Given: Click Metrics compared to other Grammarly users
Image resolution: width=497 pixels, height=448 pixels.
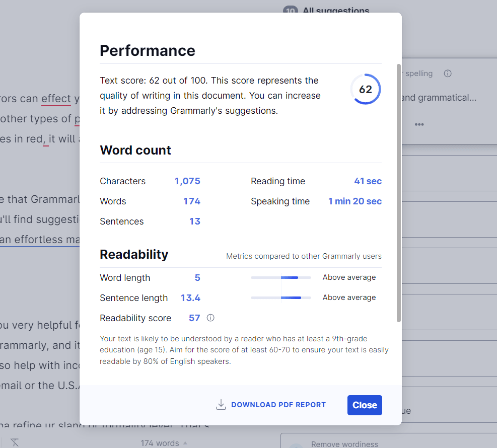Looking at the screenshot, I should coord(304,256).
